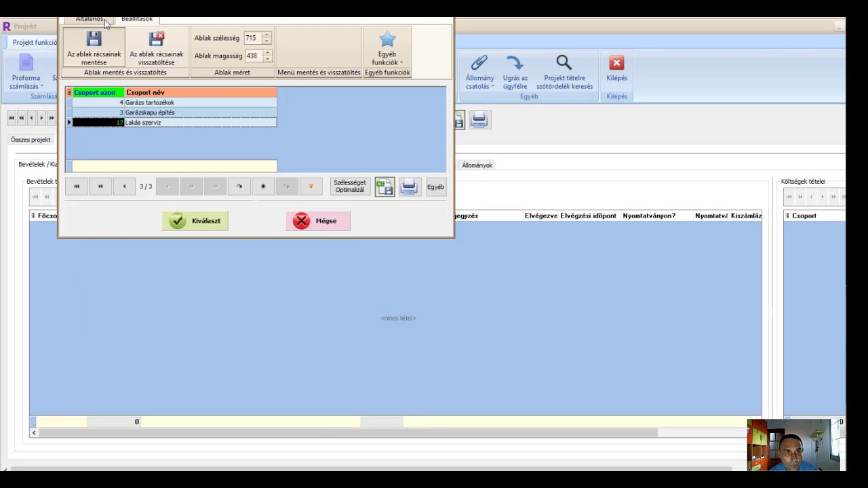Confirm selection with Kiválaszt button
The image size is (868, 488).
195,221
